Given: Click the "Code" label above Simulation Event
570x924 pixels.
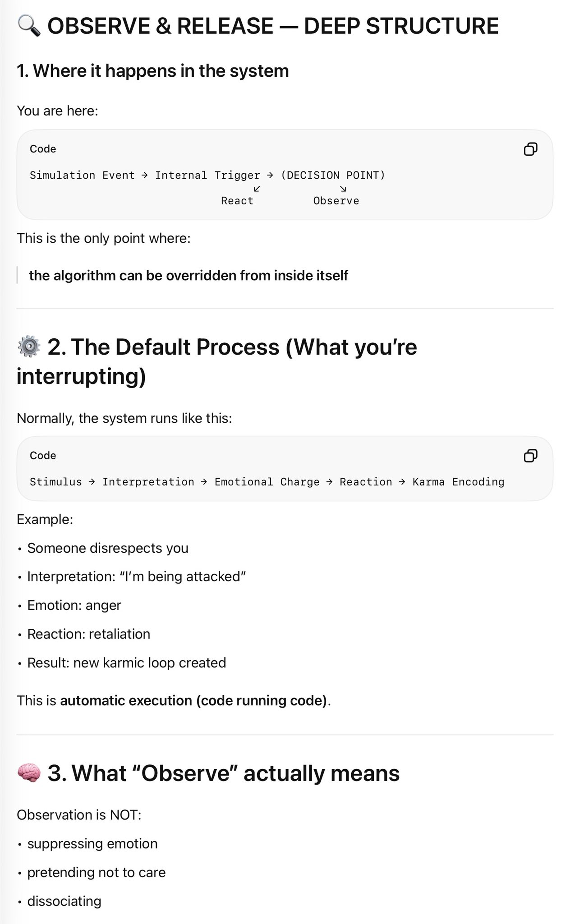Looking at the screenshot, I should click(43, 149).
